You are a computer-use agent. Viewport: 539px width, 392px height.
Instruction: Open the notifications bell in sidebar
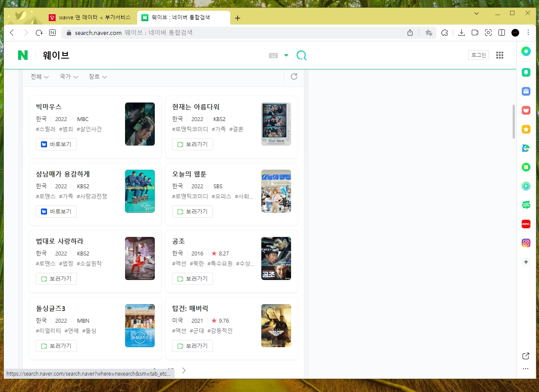pyautogui.click(x=526, y=72)
